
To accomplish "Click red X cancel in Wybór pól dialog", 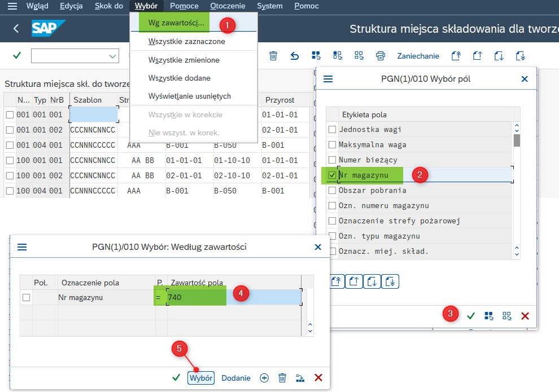I will (x=525, y=316).
